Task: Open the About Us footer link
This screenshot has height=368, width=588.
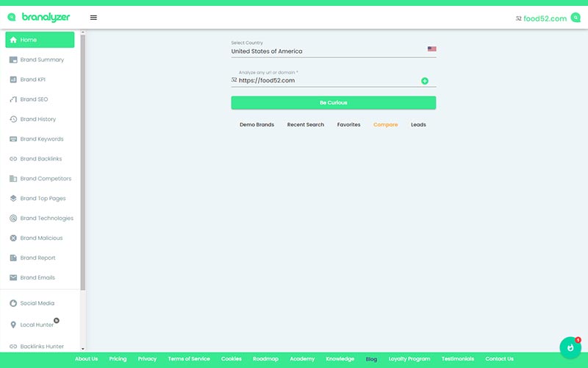Action: [x=86, y=359]
